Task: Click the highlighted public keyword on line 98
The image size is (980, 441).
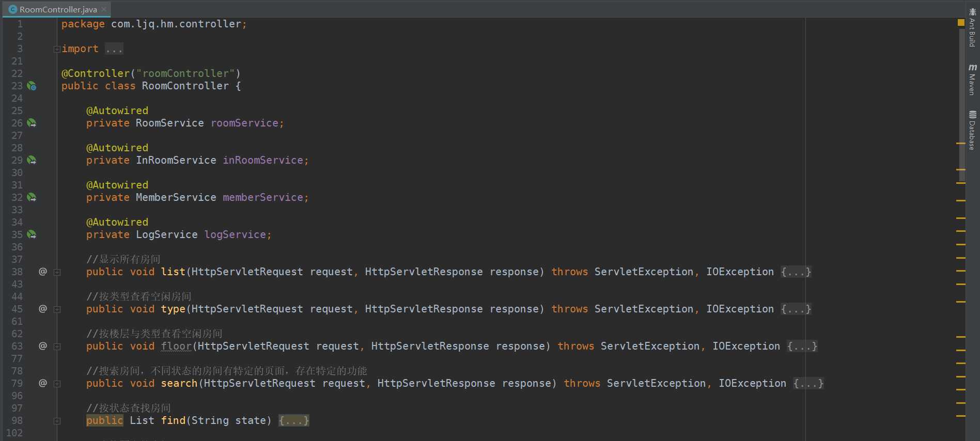Action: (105, 420)
